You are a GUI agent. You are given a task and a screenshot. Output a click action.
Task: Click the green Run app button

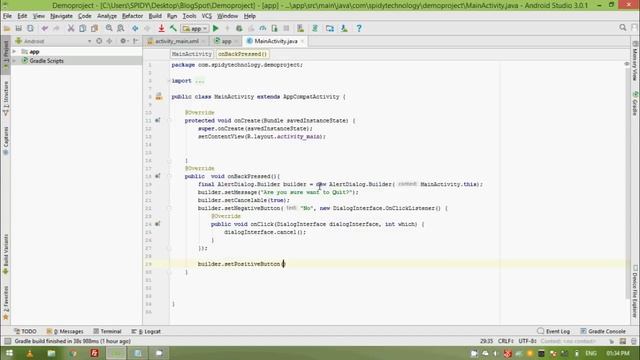click(216, 28)
